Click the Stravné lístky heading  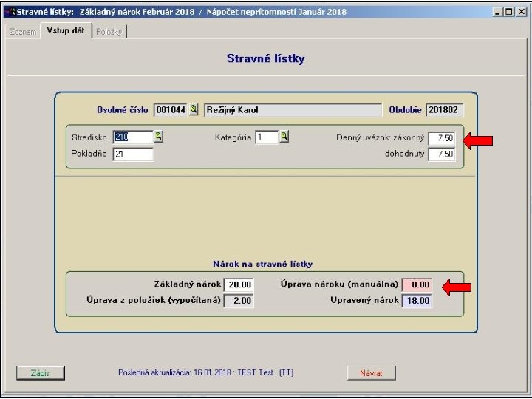click(266, 58)
